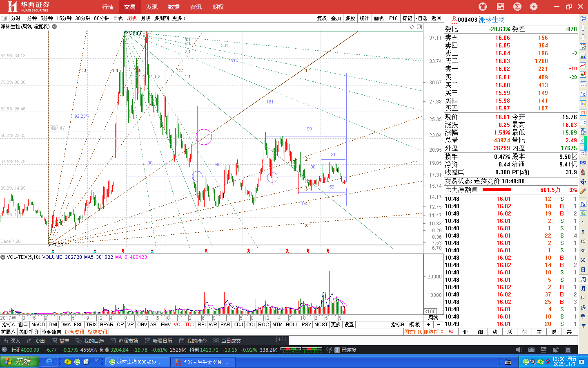Switch to 华彩人生牛金岁月 taskbar window
The height and width of the screenshot is (368, 588).
[x=203, y=362]
